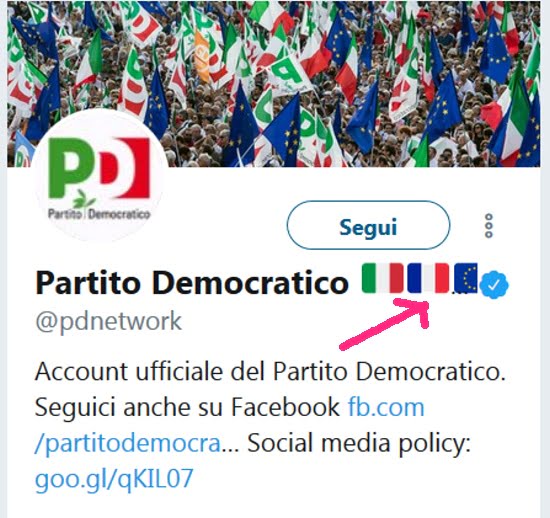Open the PD logo profile picture
This screenshot has height=518, width=550.
[x=99, y=175]
